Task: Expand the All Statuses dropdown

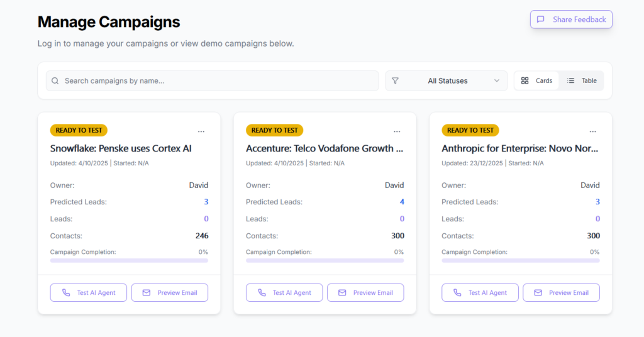Action: coord(447,81)
